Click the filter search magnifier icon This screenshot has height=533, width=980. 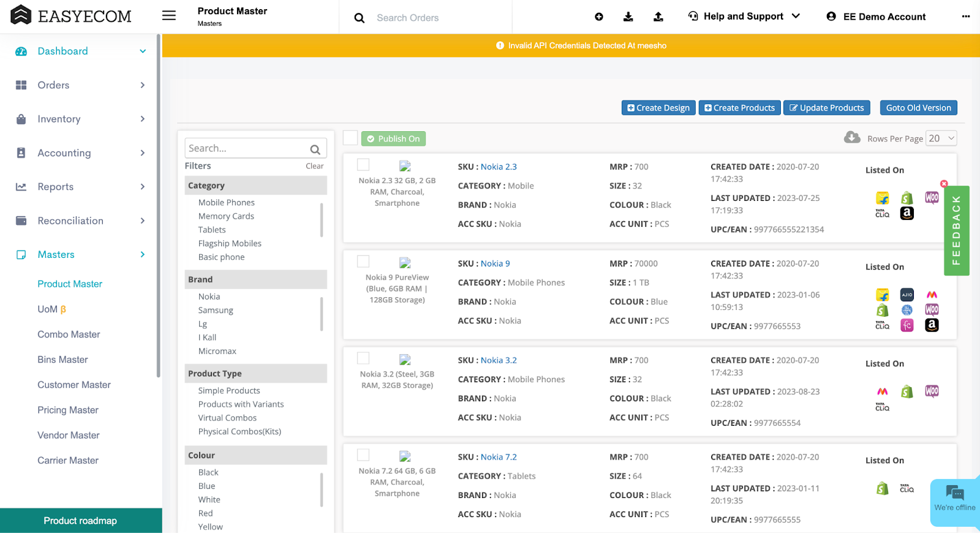(315, 149)
